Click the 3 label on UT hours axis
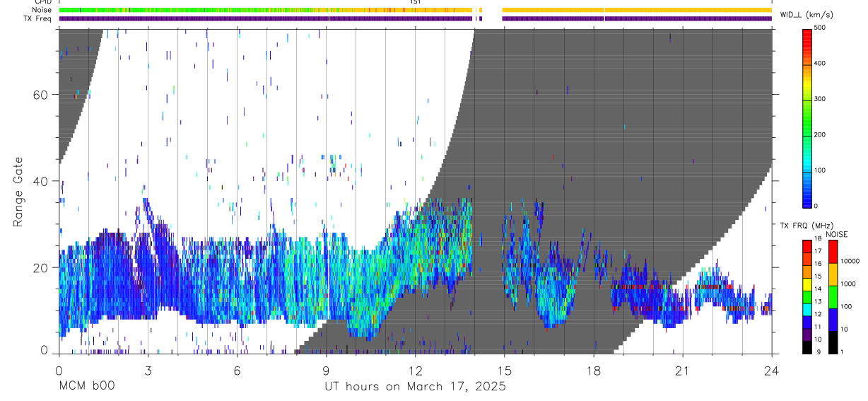Viewport: 868px width, 401px height. [x=148, y=369]
